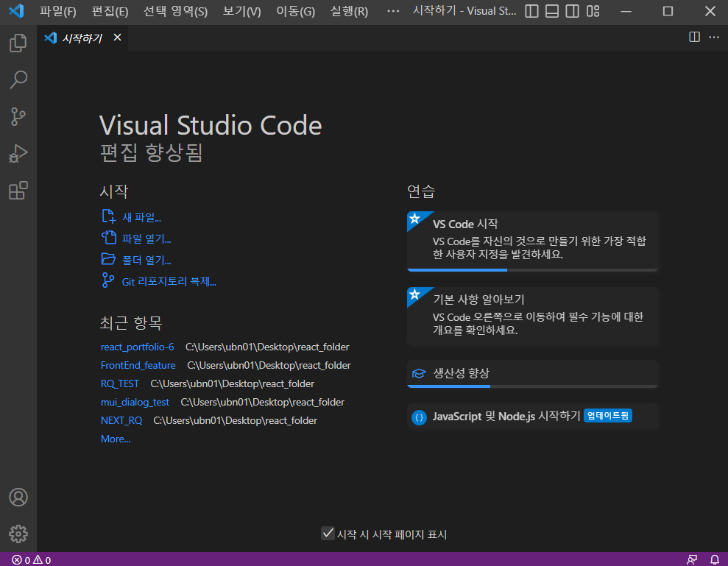
Task: Toggle primary sidebar layout icon
Action: pos(531,11)
